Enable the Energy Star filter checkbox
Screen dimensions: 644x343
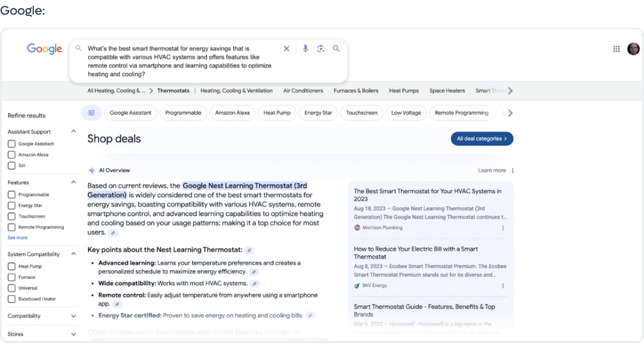point(12,206)
